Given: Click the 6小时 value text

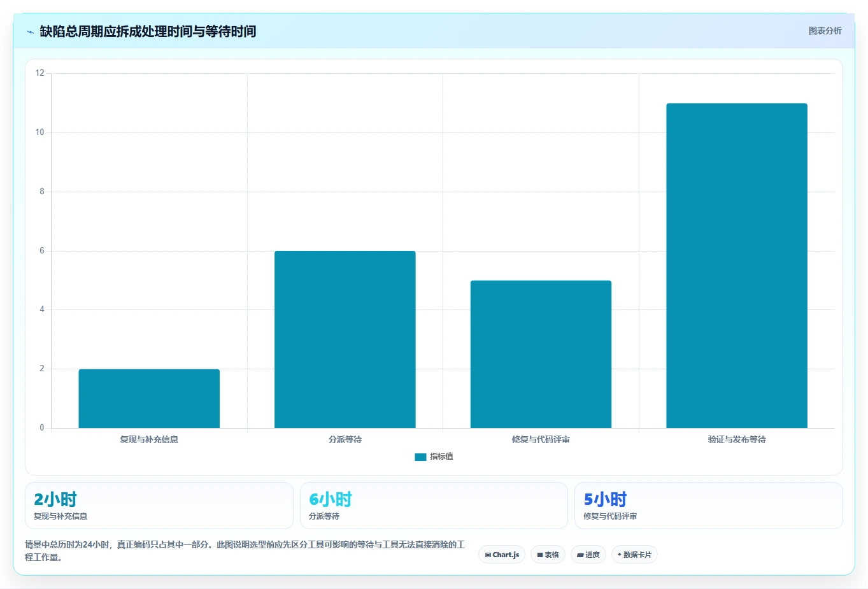Looking at the screenshot, I should (x=331, y=499).
